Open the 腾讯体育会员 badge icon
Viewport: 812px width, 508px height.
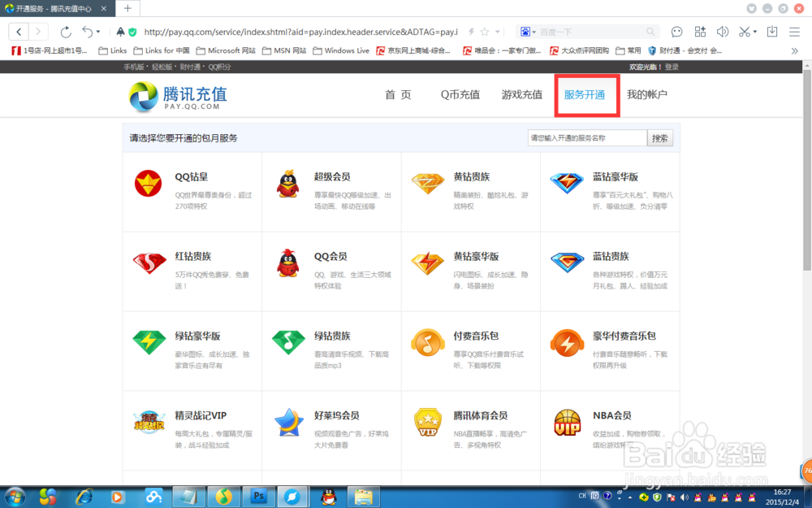[427, 423]
